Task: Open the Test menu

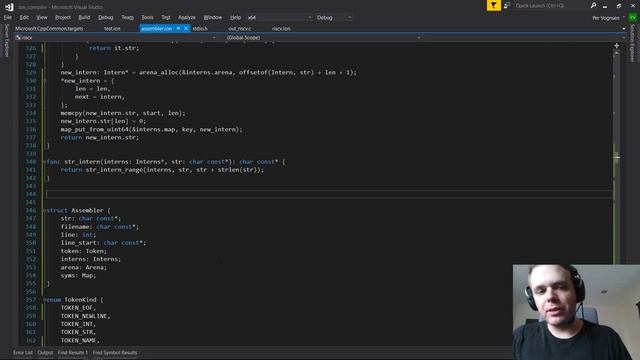Action: click(166, 18)
